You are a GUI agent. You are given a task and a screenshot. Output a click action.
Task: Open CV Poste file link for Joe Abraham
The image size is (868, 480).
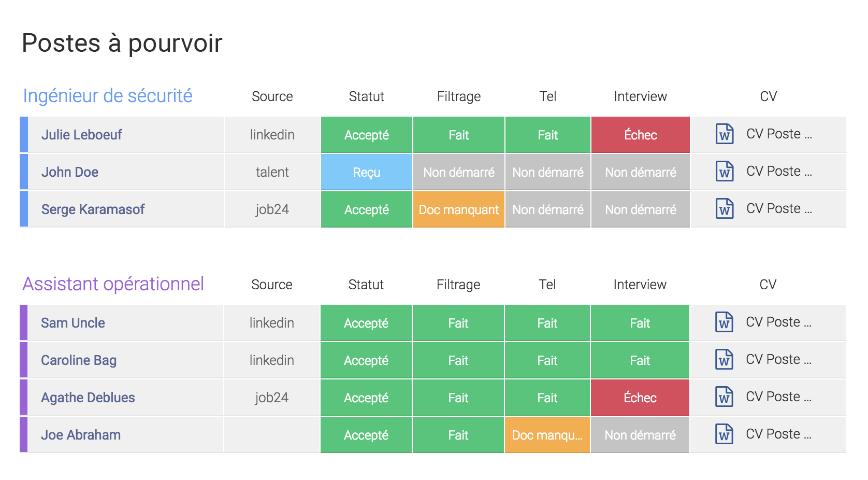[x=778, y=434]
